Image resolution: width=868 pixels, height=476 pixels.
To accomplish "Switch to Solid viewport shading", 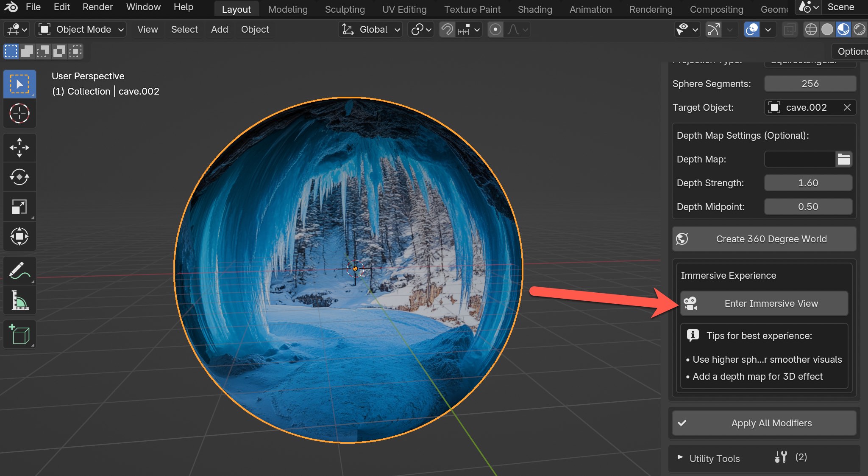I will pos(827,30).
